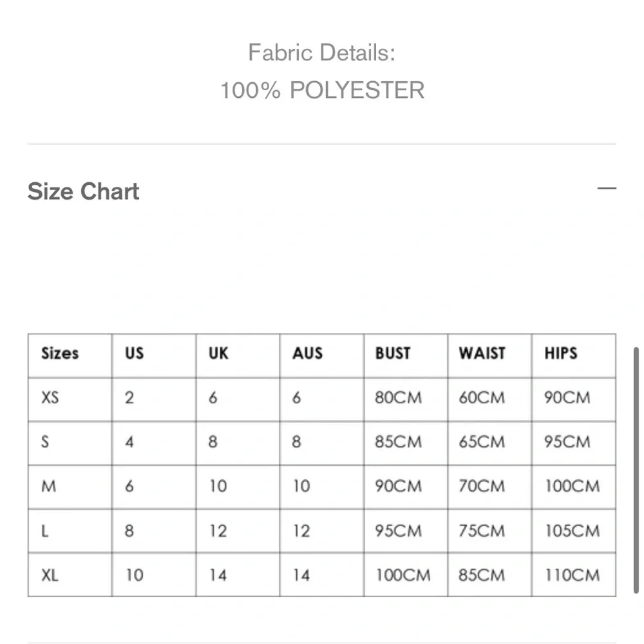The height and width of the screenshot is (644, 644).
Task: Select the XL size row label
Action: point(50,574)
